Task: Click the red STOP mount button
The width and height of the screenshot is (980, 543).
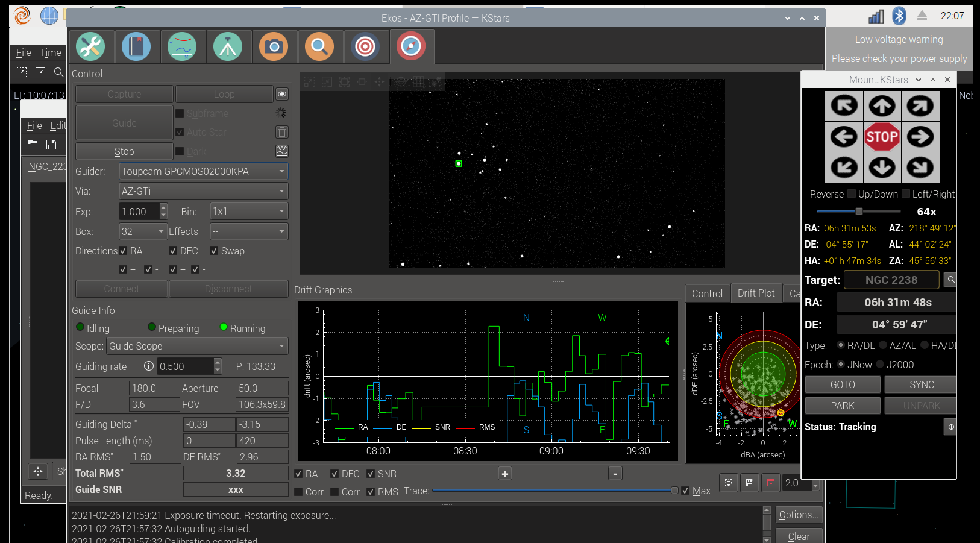Action: (882, 137)
